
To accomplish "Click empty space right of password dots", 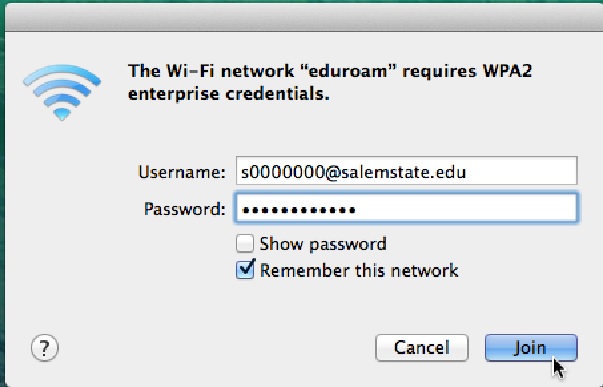I will (465, 209).
